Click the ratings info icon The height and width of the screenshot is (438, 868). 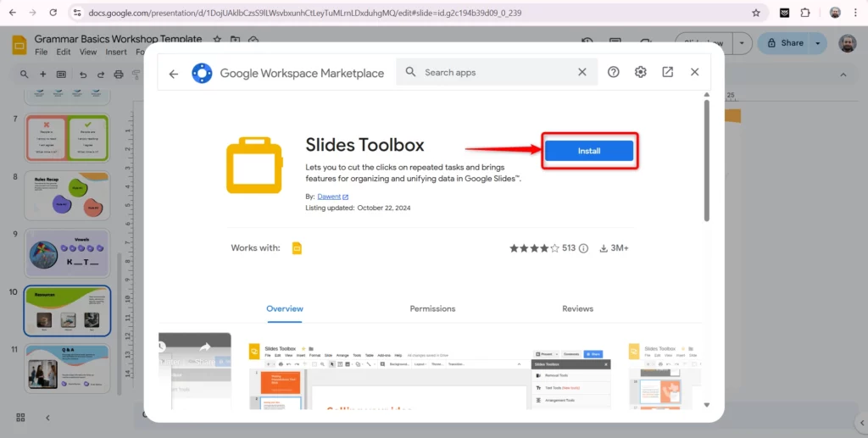[x=584, y=248]
